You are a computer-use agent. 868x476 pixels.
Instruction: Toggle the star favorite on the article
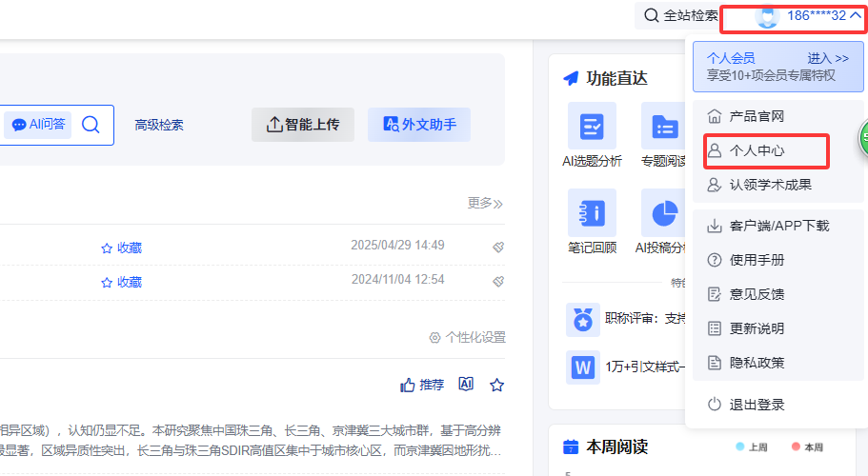pyautogui.click(x=496, y=385)
